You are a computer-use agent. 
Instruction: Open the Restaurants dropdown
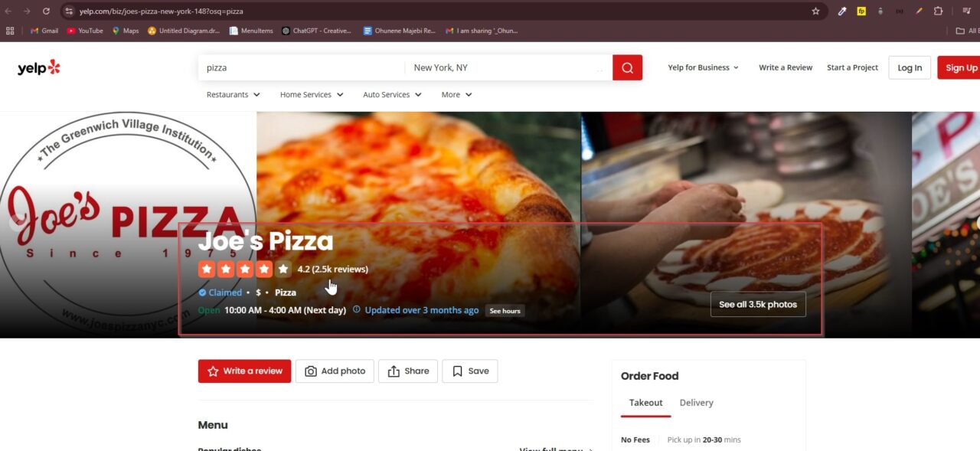(x=233, y=94)
